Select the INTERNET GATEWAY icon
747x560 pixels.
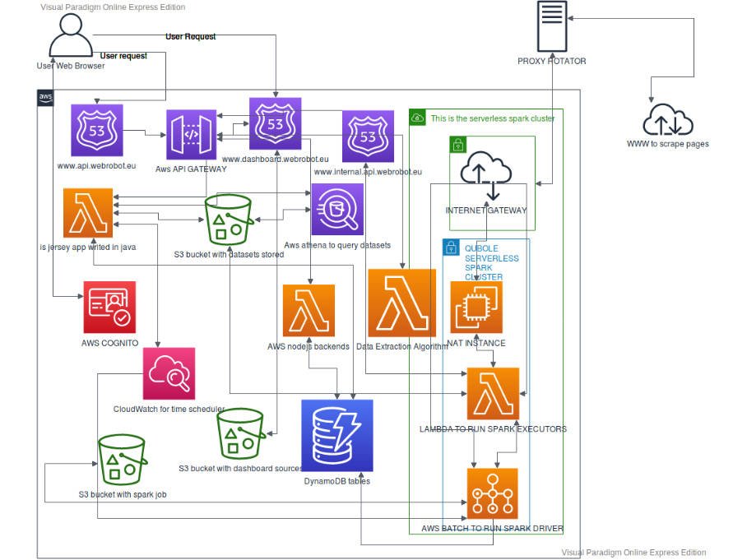coord(486,175)
